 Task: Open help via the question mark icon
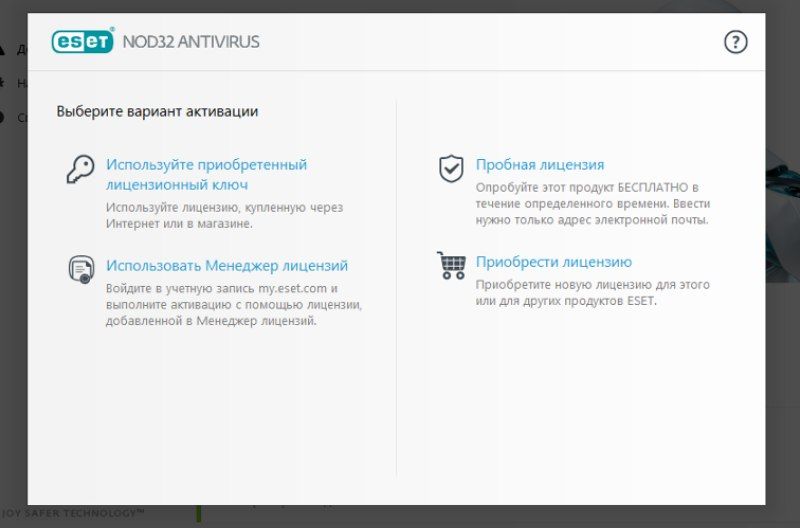[x=735, y=42]
